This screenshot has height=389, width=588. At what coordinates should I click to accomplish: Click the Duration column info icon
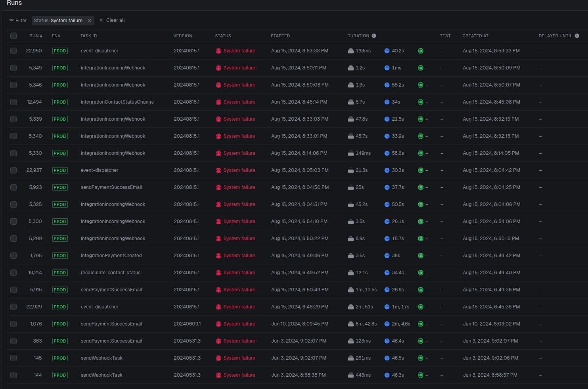[x=374, y=36]
